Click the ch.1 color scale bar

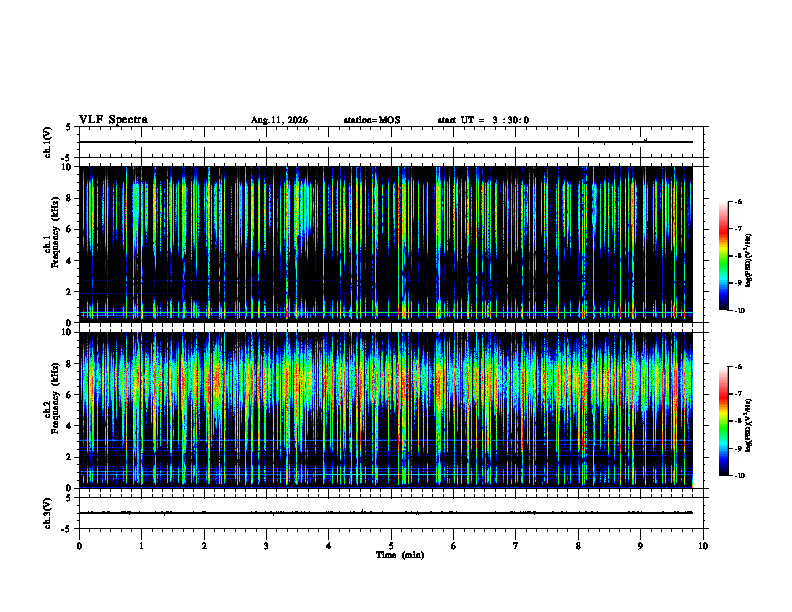point(723,256)
